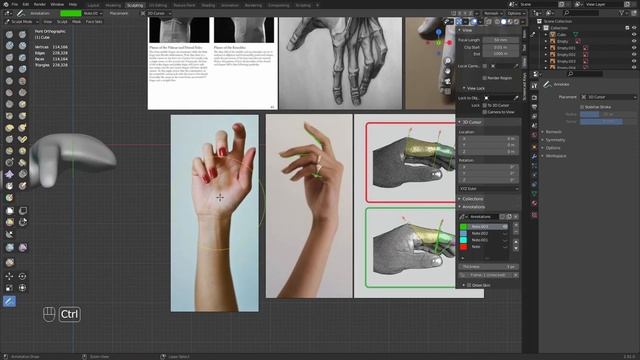Open the Modifiers properties tab (wrench)

point(534,156)
